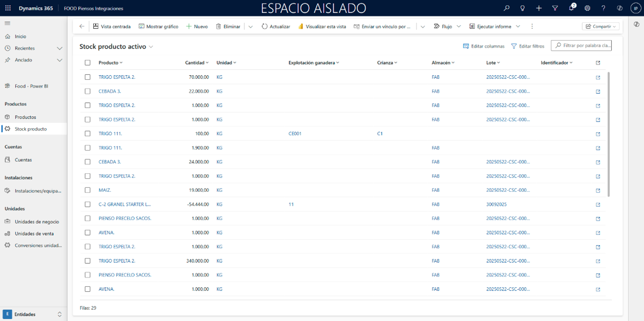This screenshot has width=644, height=321.
Task: Select checkbox for CEBADA 3. 22.000,00 row
Action: [x=88, y=91]
